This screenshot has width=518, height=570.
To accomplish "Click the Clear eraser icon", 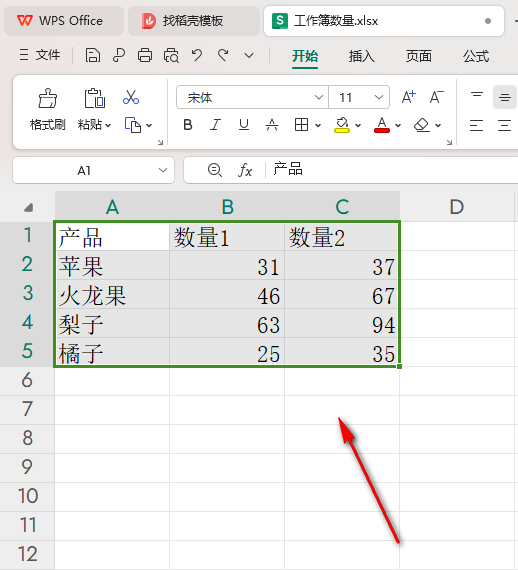I will pos(422,125).
